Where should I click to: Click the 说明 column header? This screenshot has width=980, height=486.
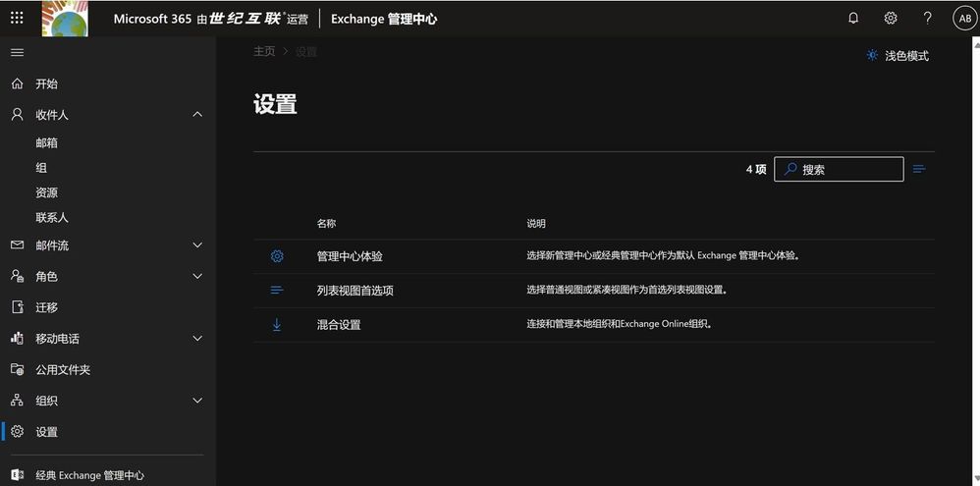536,224
